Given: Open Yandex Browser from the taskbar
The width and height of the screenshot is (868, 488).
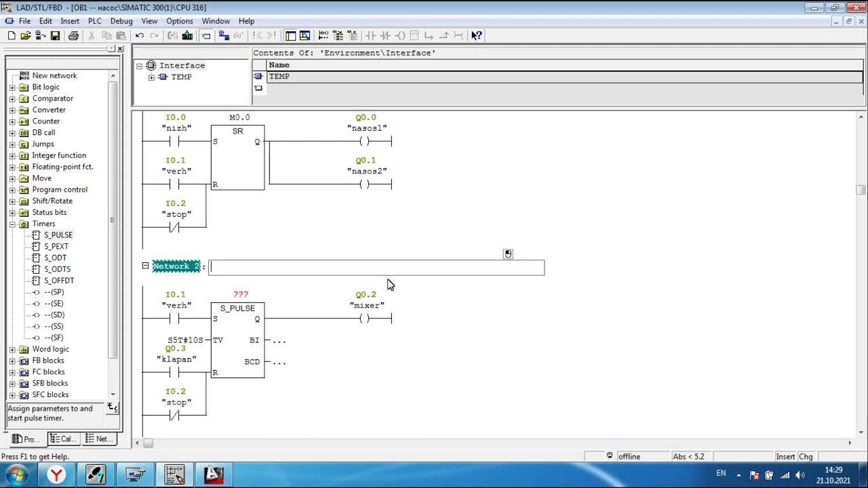Looking at the screenshot, I should (x=56, y=475).
